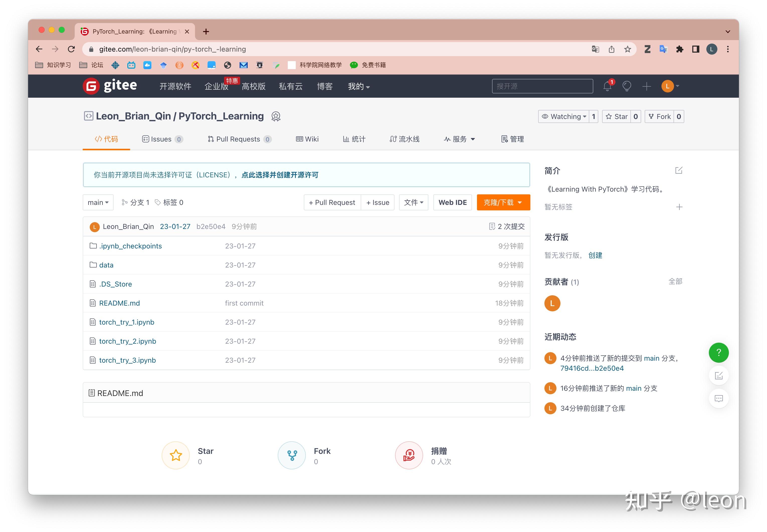The image size is (767, 532).
Task: Click the lightbulb icon in Gitee header
Action: (627, 86)
